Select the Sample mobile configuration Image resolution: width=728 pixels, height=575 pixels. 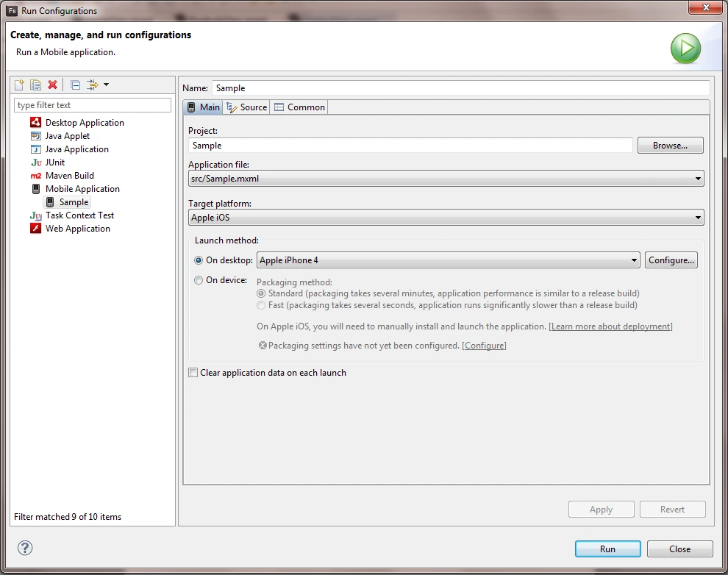tap(74, 202)
